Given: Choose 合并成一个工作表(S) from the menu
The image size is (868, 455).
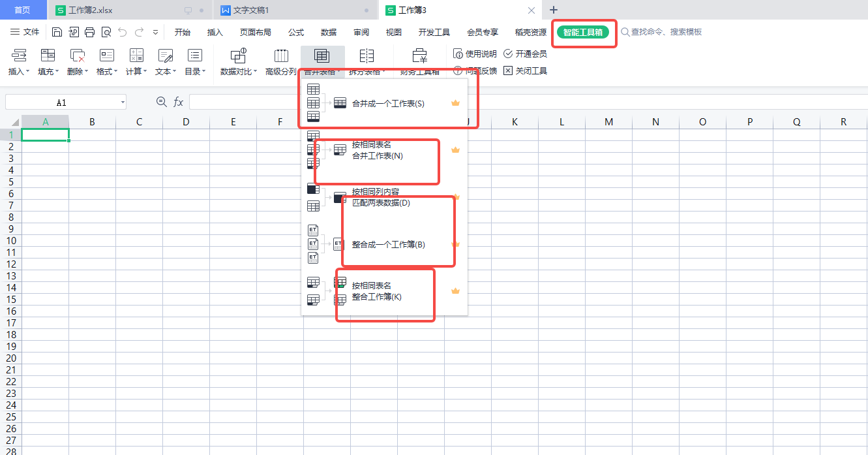Looking at the screenshot, I should point(385,103).
